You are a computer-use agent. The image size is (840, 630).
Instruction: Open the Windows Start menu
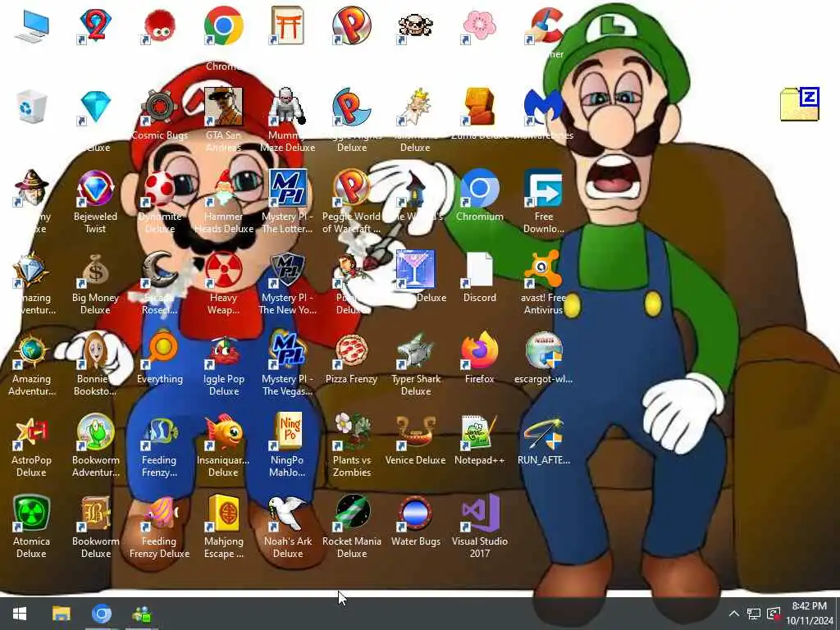20,614
